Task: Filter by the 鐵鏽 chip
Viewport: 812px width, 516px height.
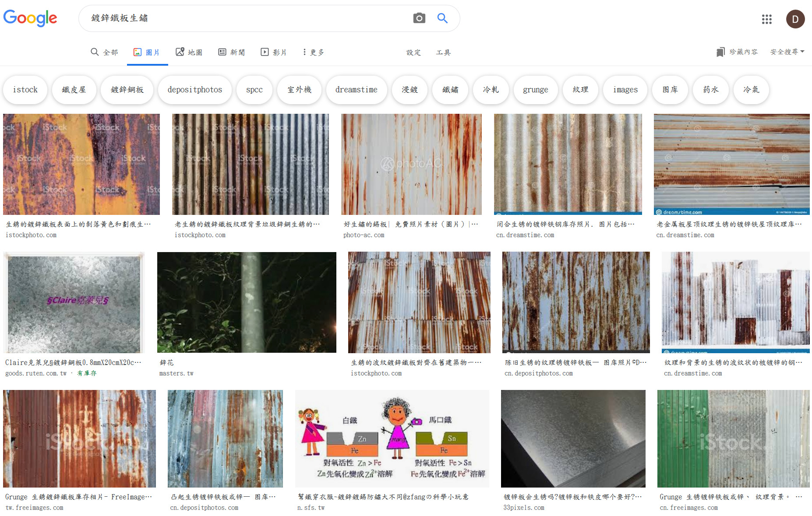Action: [450, 90]
